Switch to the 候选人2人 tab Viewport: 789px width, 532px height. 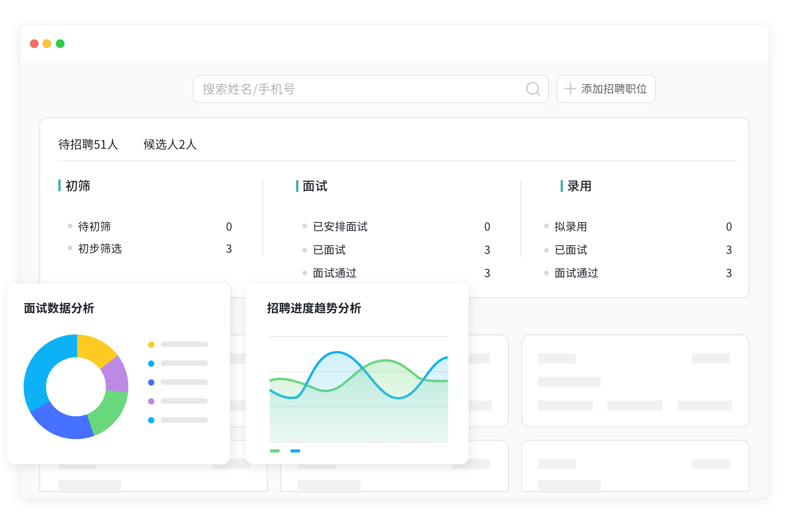coord(170,144)
